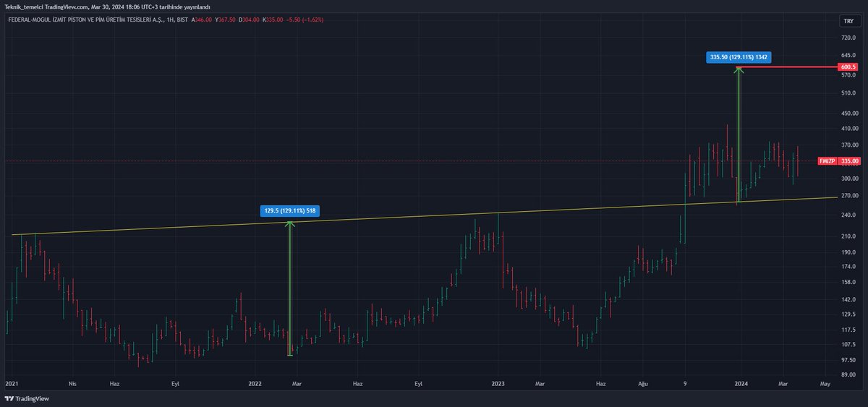This screenshot has height=407, width=868.
Task: Click the 2022 label on time axis
Action: (255, 385)
